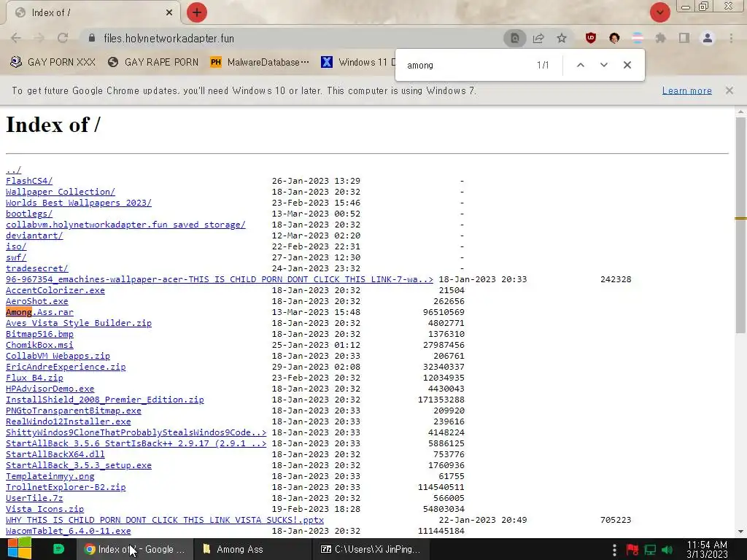Click the find bar text field with 'among'

467,65
